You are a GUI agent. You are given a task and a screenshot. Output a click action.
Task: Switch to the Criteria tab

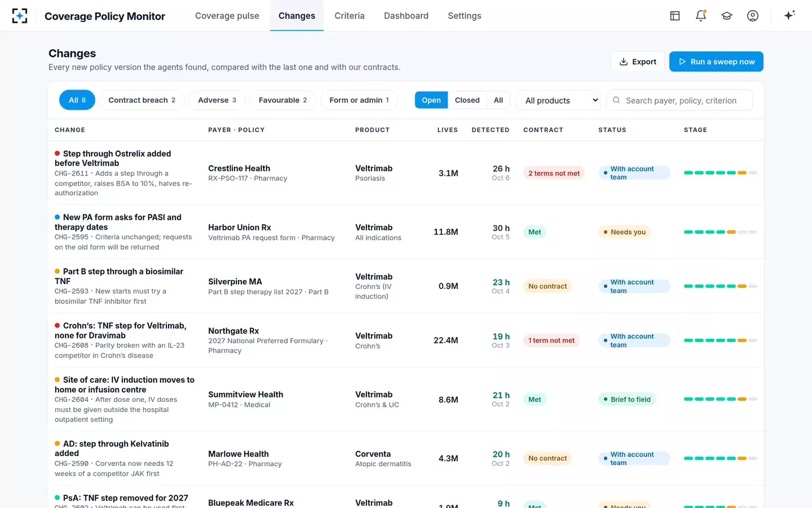click(x=350, y=16)
